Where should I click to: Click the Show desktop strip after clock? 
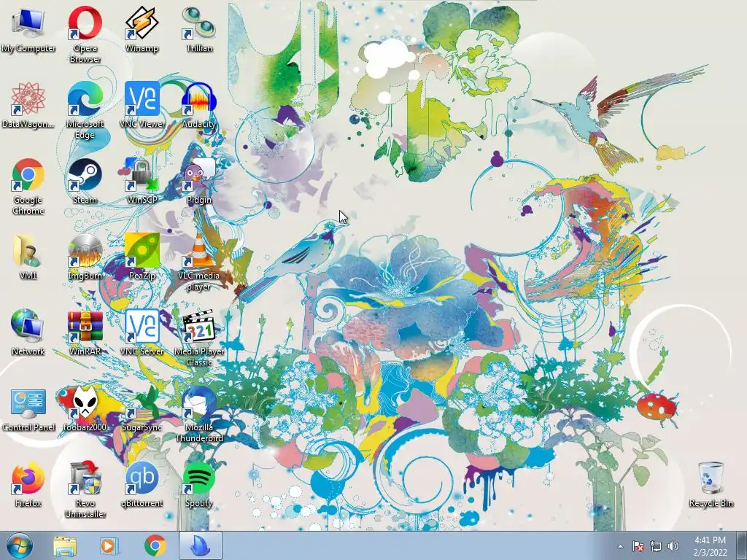coord(742,546)
